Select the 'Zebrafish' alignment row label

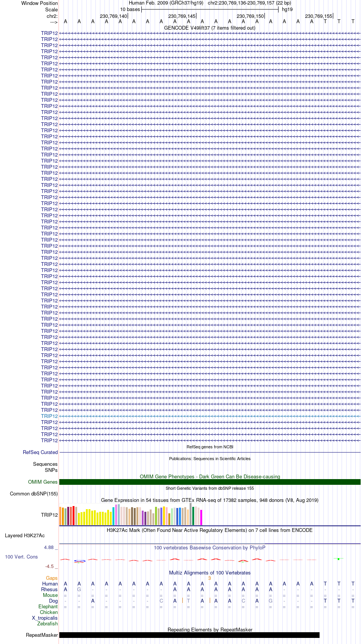(47, 623)
